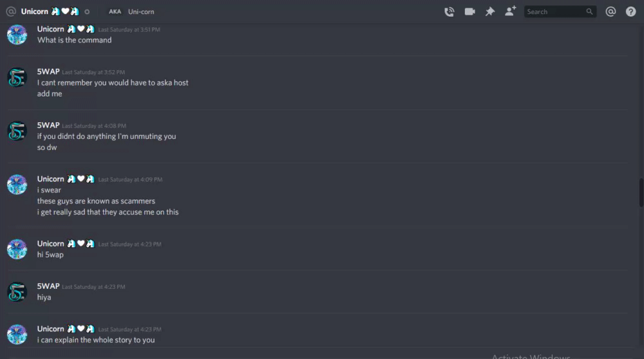Screen dimensions: 644x359
Task: Open pinned messages
Action: click(x=489, y=12)
